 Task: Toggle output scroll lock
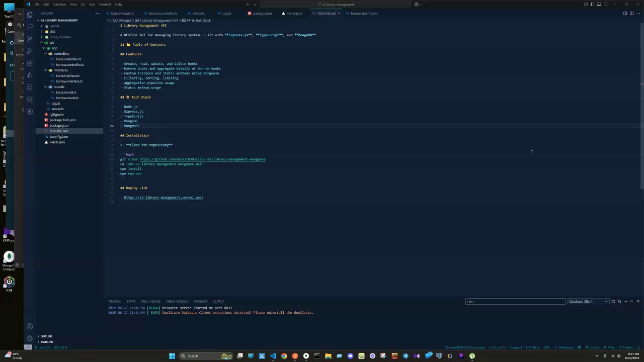coord(619,302)
